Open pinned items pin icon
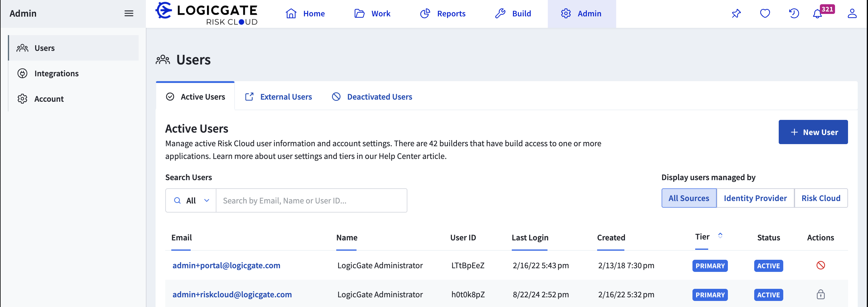The image size is (868, 307). (x=736, y=14)
